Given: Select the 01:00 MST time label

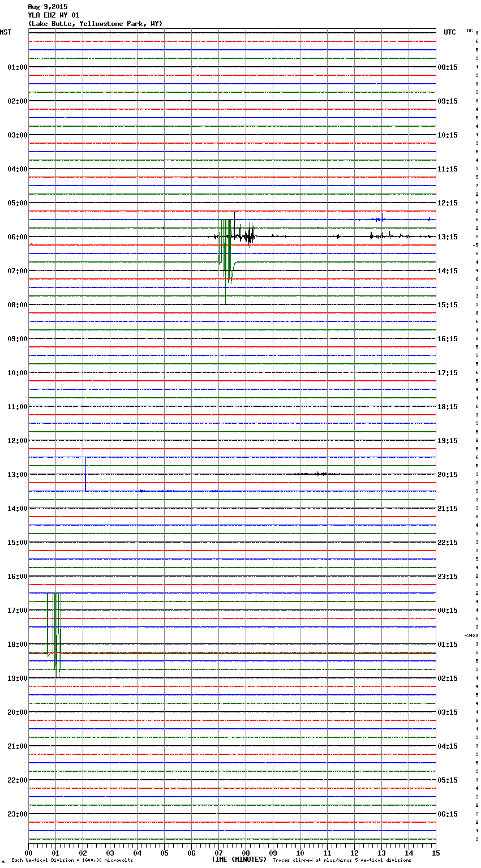Looking at the screenshot, I should click(x=18, y=67).
